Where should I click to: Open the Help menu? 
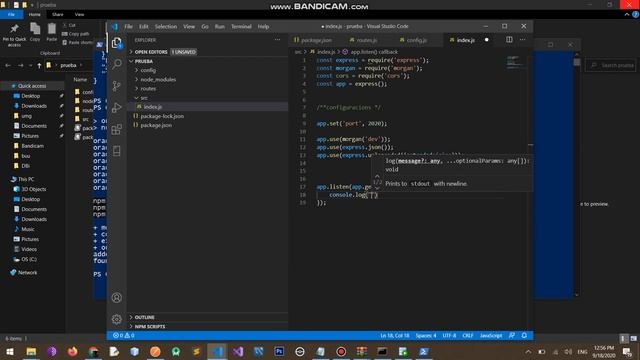(x=263, y=27)
